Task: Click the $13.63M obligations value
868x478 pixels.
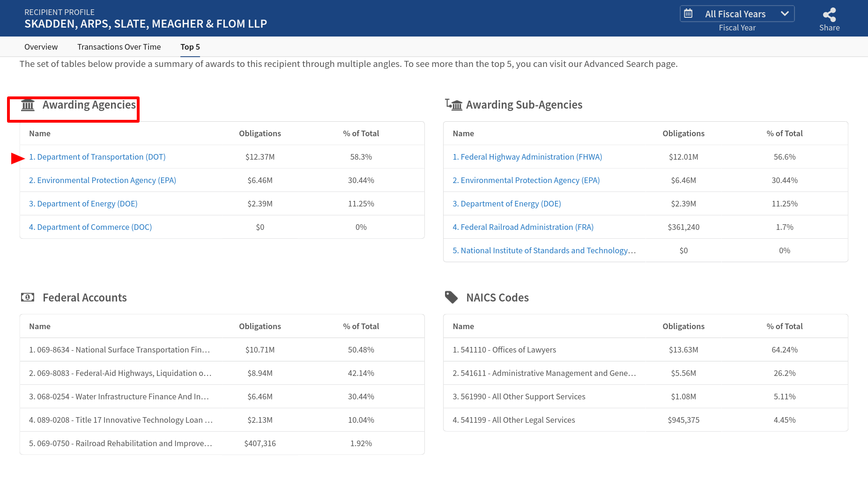Action: pyautogui.click(x=683, y=350)
